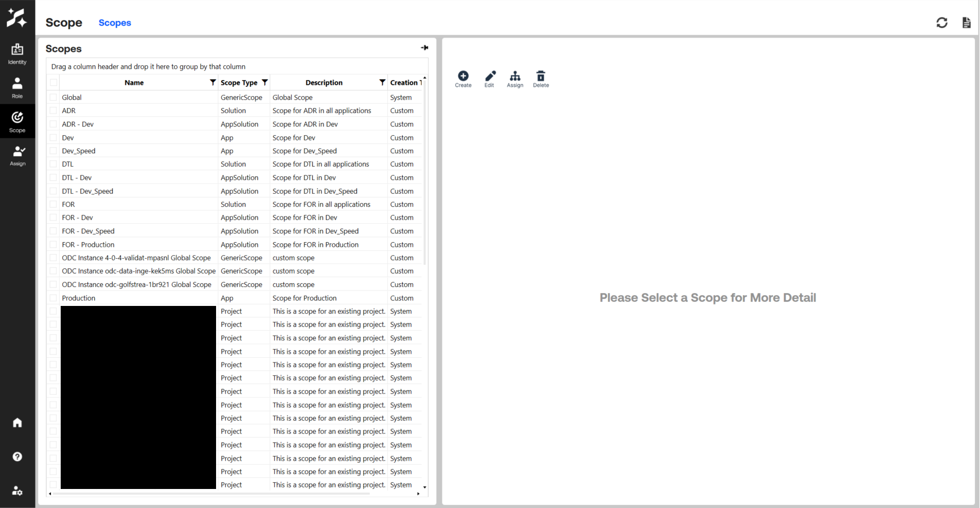Click the group-by drop area text
This screenshot has height=508, width=980.
(x=148, y=66)
